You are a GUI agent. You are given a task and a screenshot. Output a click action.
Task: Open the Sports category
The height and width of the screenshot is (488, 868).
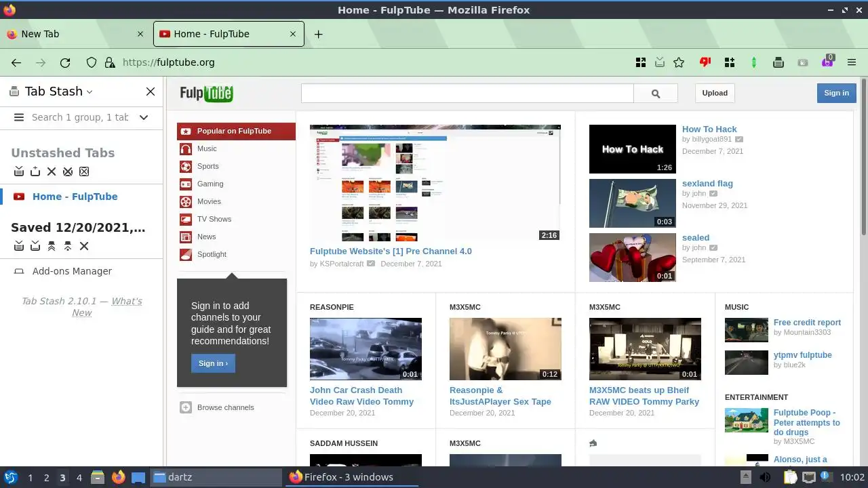208,167
